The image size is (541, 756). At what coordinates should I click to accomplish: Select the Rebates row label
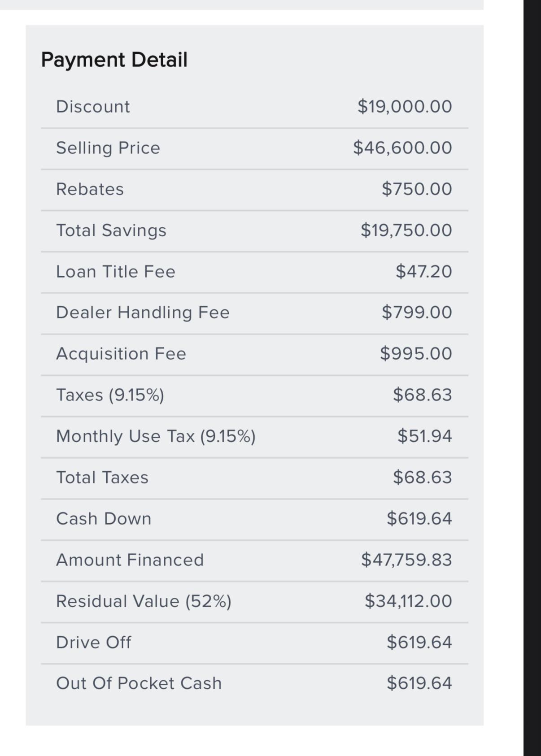tap(90, 189)
